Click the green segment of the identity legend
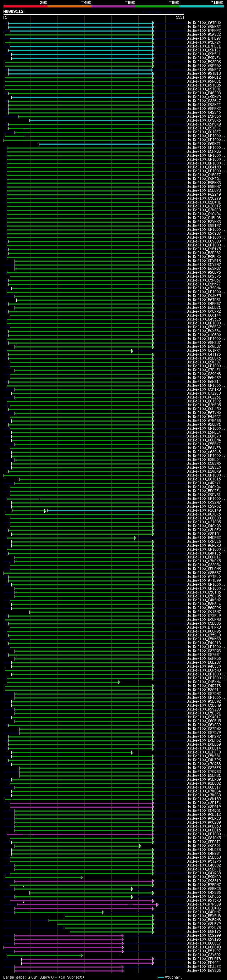This screenshot has width=227, height=980. [157, 6]
